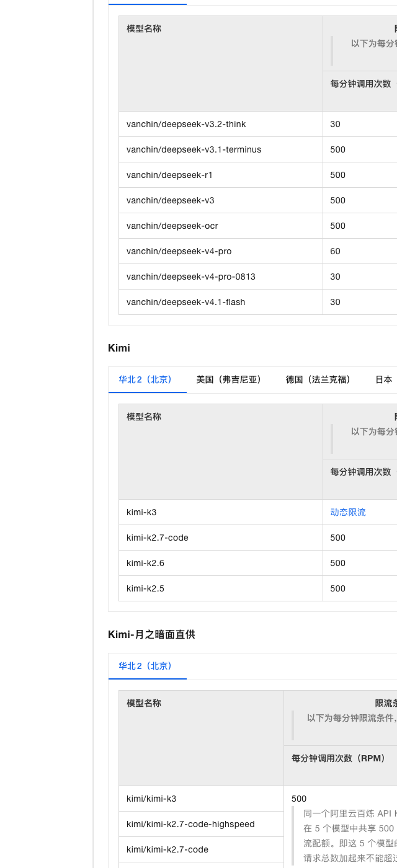The image size is (397, 868).
Task: Click the 500 value for kimi-k2.6
Action: pos(338,563)
